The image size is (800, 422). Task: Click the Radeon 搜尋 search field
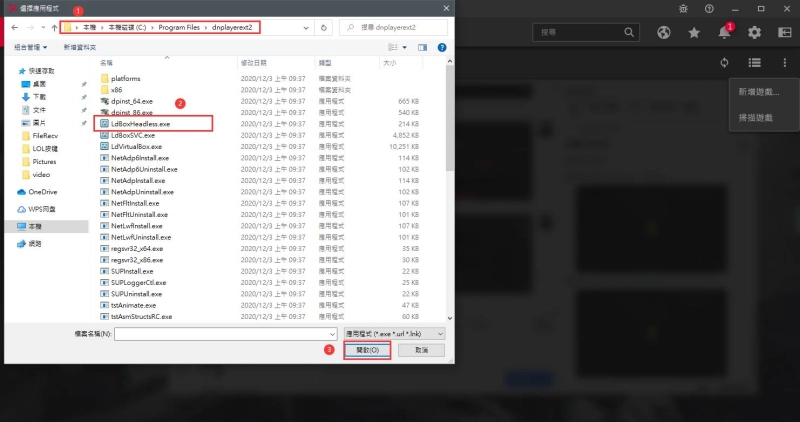pos(585,32)
